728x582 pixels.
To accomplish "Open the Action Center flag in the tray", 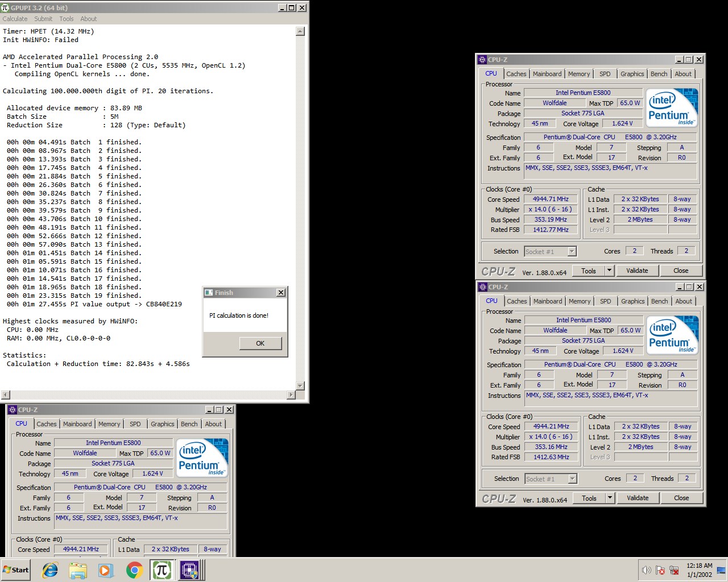I will (x=660, y=570).
